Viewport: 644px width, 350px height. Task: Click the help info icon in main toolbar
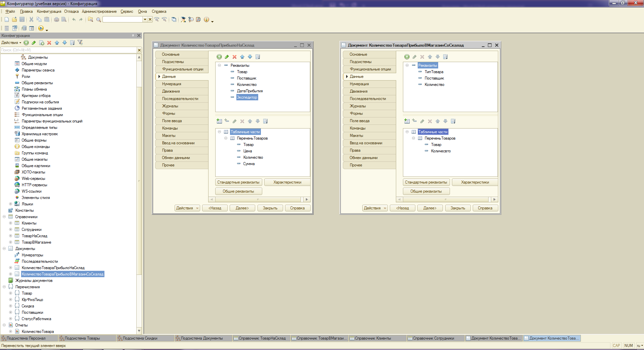point(206,19)
